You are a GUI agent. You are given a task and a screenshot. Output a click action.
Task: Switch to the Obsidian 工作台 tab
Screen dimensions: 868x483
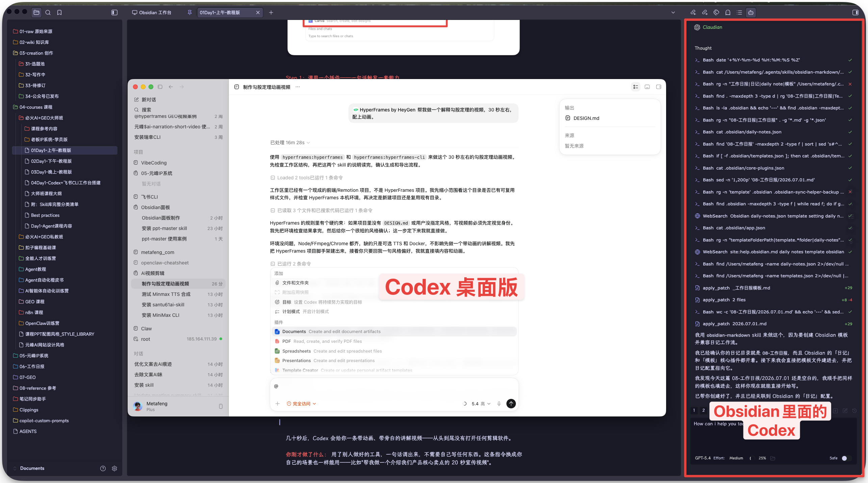(x=155, y=12)
